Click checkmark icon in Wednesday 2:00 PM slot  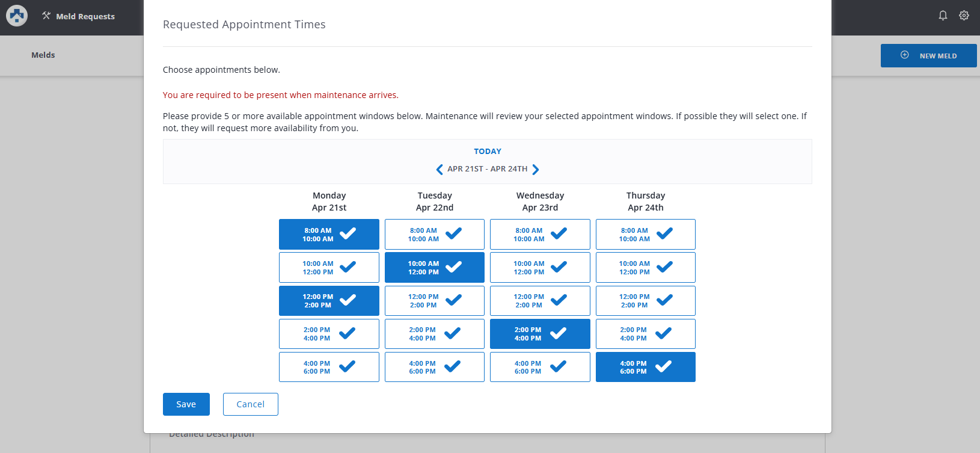coord(558,333)
